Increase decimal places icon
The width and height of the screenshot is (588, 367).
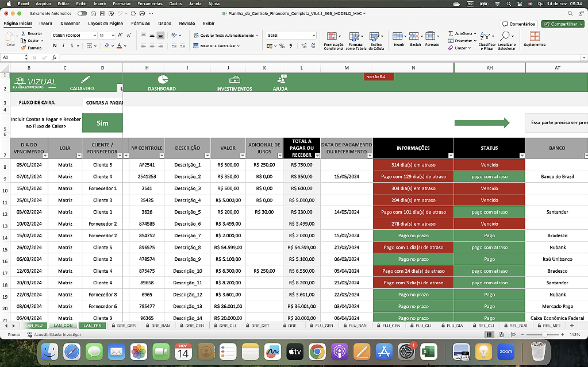pyautogui.click(x=303, y=46)
